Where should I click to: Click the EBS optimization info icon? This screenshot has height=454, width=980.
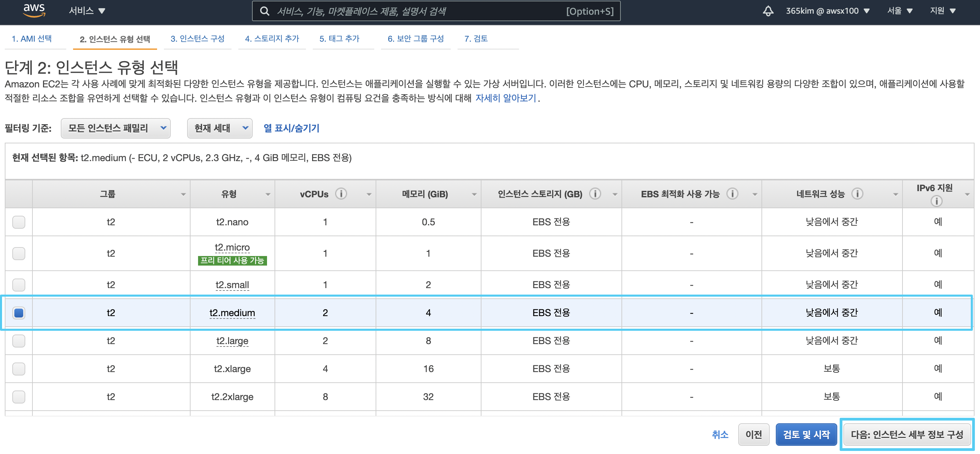tap(732, 194)
